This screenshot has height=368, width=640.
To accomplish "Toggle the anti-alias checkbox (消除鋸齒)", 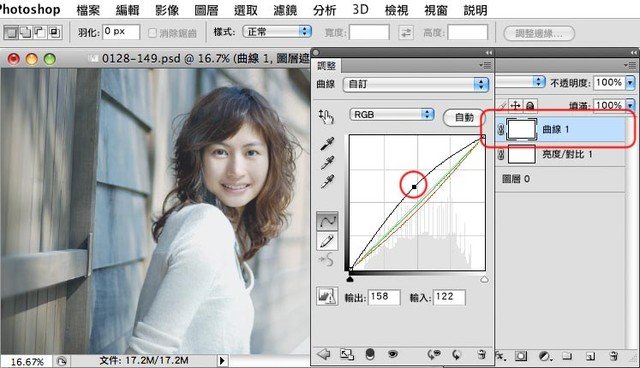I will tap(152, 33).
